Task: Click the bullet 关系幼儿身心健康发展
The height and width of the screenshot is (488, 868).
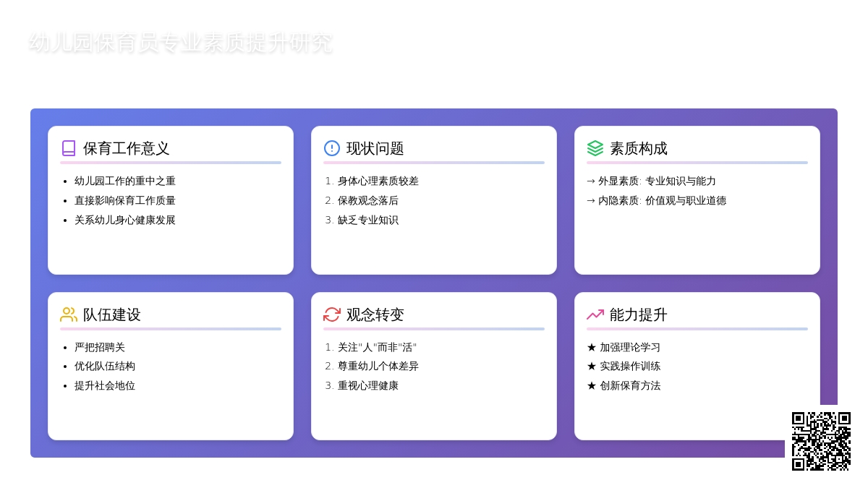Action: coord(125,220)
